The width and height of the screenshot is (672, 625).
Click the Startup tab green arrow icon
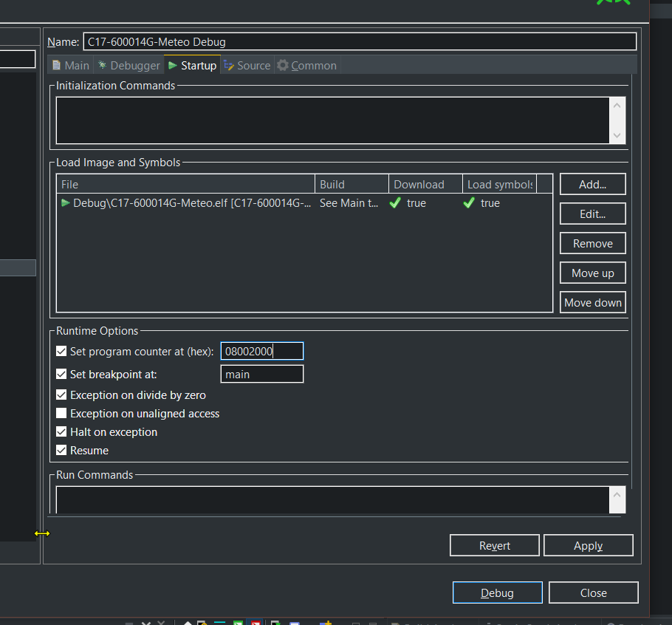click(173, 65)
